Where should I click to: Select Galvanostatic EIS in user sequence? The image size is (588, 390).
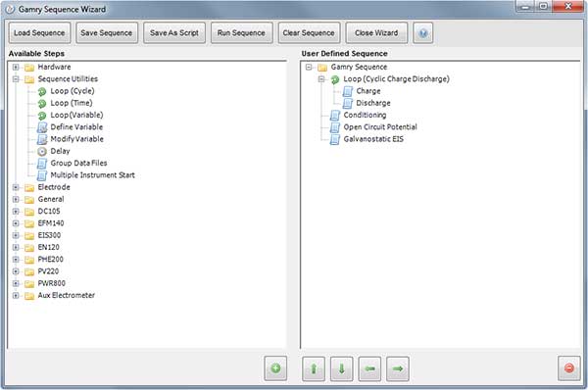point(373,139)
